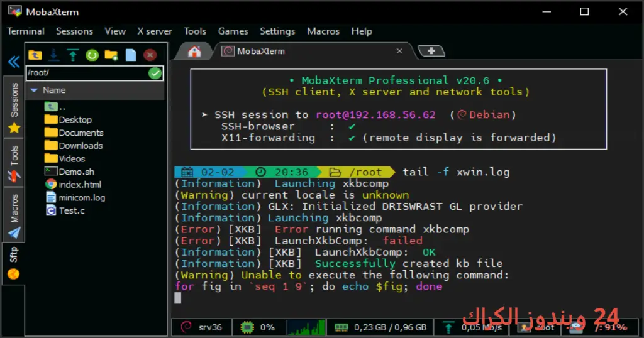Select the index.html file
The width and height of the screenshot is (644, 338).
73,185
